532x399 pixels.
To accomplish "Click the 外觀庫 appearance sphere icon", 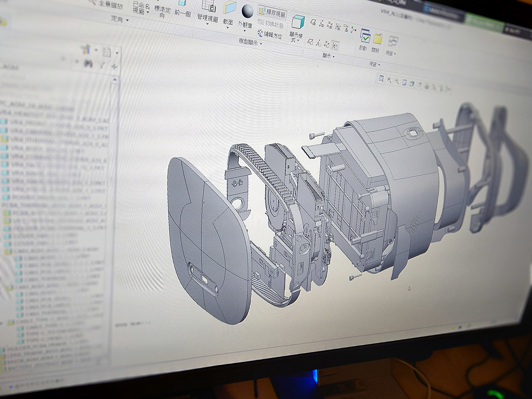I will coord(247,11).
